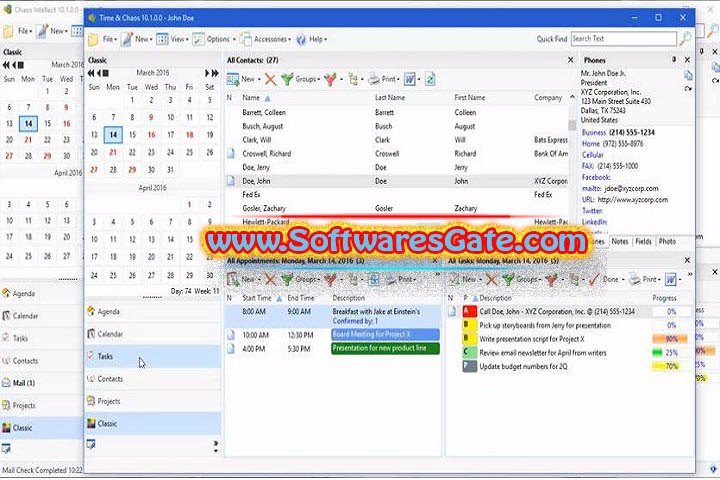Select Board Meeting for Project X appointment
Screen dimensions: 720x480
click(385, 335)
